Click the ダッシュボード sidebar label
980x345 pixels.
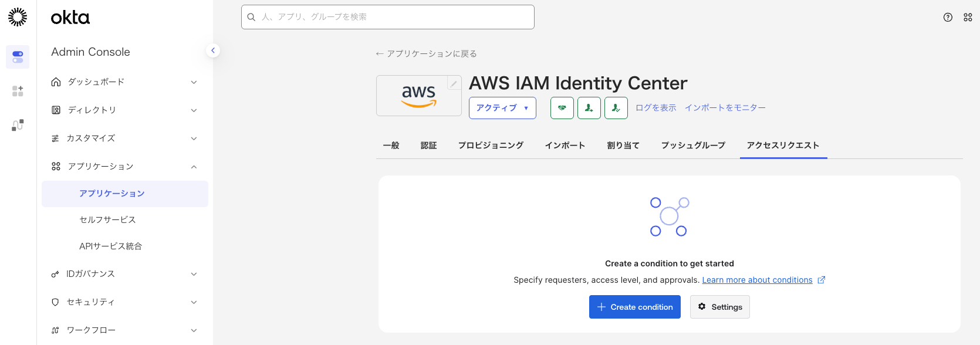[96, 82]
